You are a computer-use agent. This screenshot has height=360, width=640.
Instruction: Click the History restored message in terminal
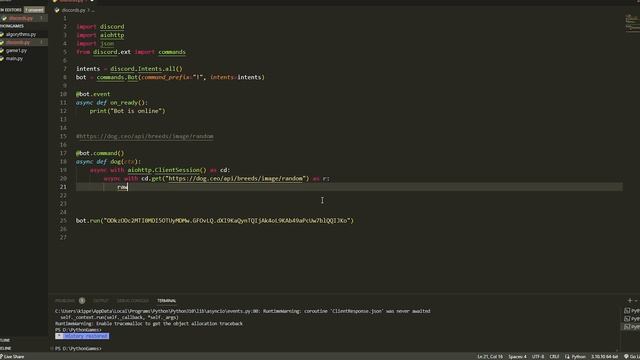click(82, 336)
